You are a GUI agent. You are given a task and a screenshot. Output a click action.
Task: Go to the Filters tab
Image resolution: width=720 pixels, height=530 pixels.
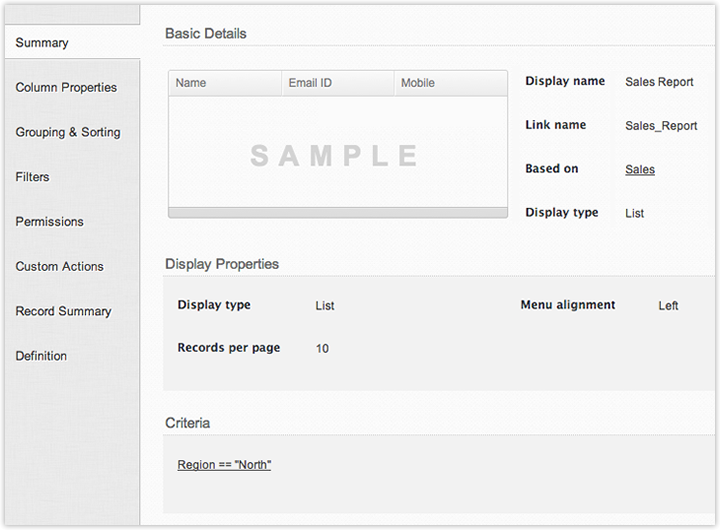[x=33, y=177]
